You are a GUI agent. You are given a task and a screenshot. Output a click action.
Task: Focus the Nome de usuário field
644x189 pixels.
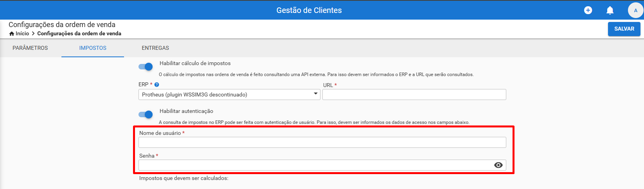pos(322,142)
